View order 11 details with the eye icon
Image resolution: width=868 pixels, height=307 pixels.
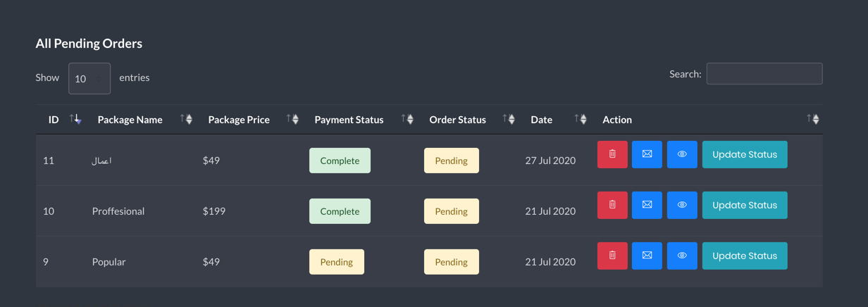tap(682, 154)
